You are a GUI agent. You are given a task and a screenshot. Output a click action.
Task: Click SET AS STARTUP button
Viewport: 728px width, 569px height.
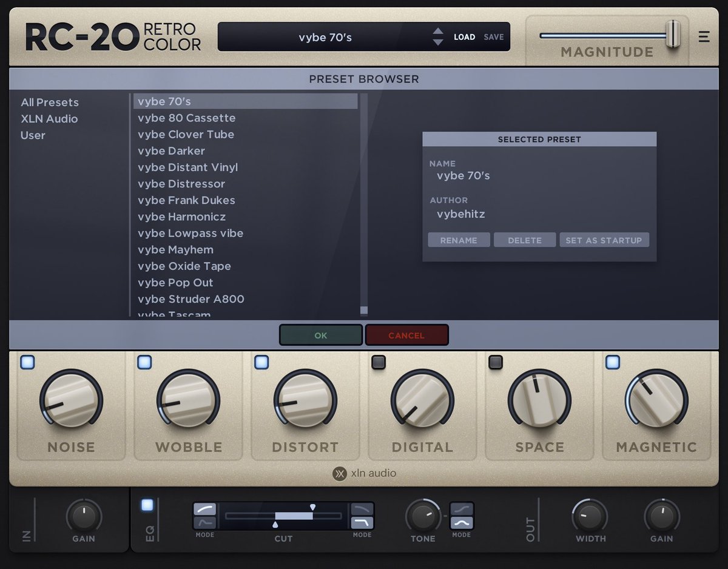tap(604, 240)
